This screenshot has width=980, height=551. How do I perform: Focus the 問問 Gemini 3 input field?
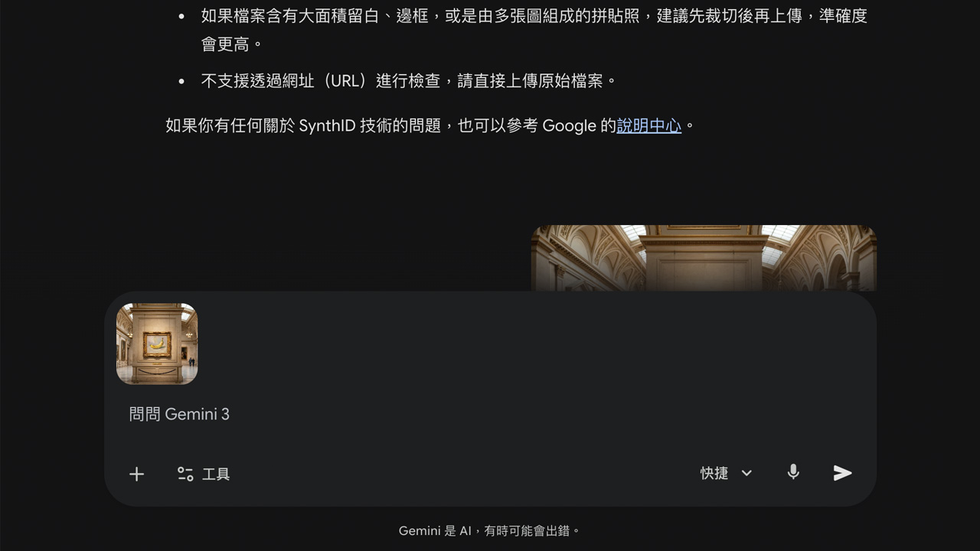(x=490, y=414)
